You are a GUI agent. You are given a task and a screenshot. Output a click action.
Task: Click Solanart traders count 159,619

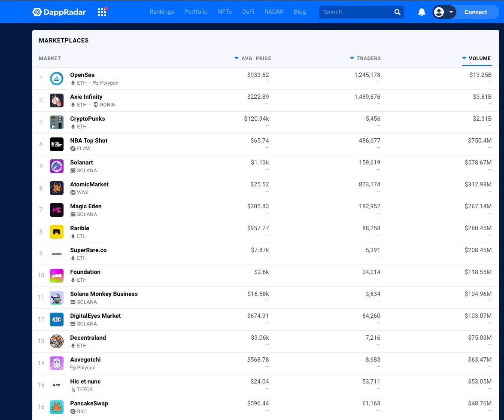point(369,162)
